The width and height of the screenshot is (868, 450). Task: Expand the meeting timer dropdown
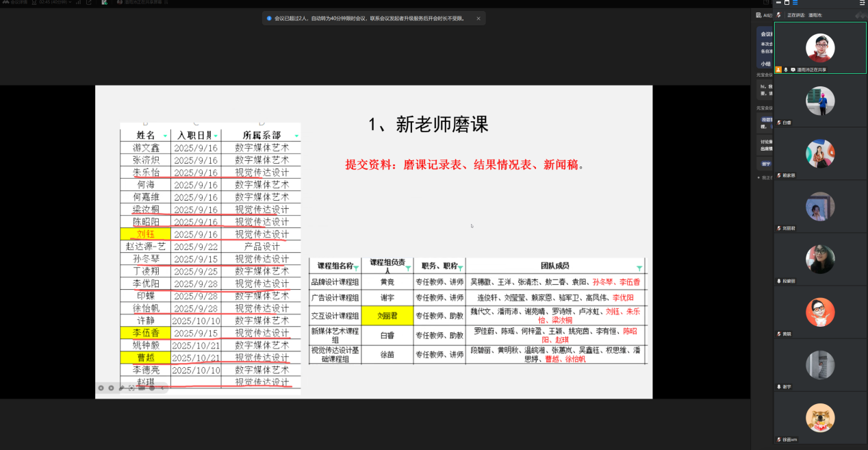pos(69,3)
